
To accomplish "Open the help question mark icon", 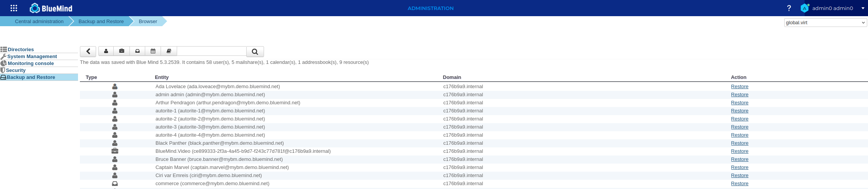I will point(789,8).
